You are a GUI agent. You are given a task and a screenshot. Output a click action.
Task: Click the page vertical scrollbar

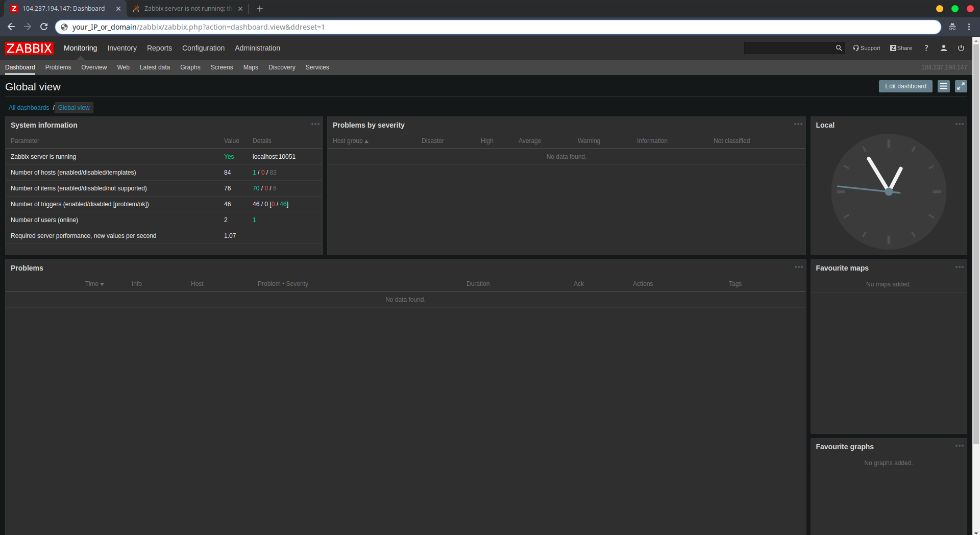tap(976, 245)
